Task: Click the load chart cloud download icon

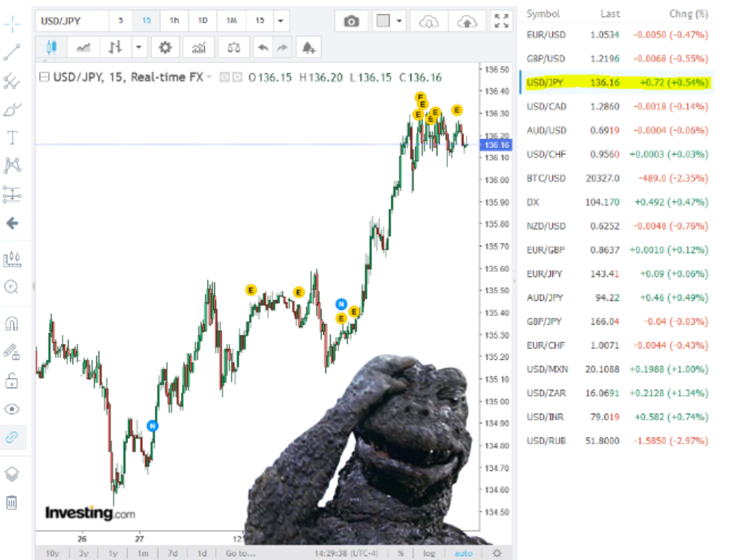Action: pos(429,21)
